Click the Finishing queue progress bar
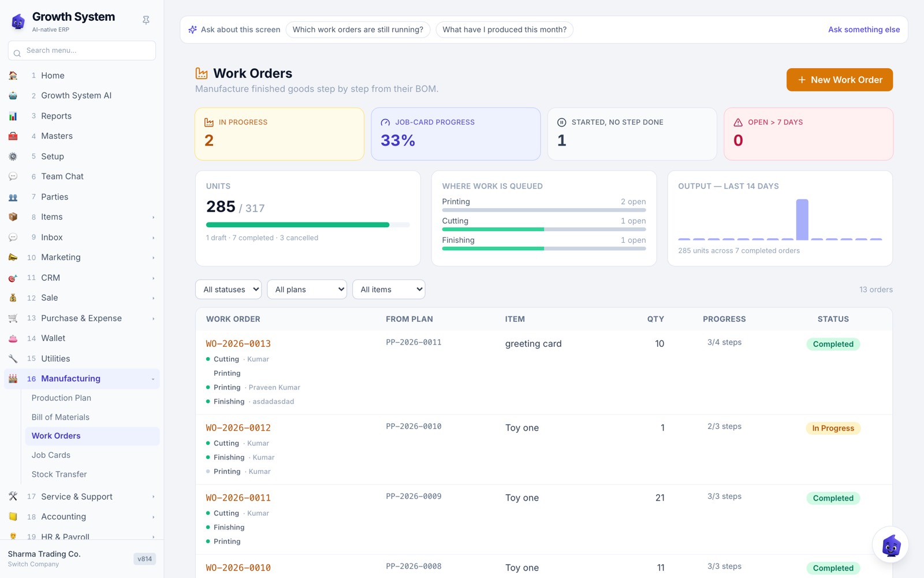This screenshot has width=924, height=578. point(544,249)
